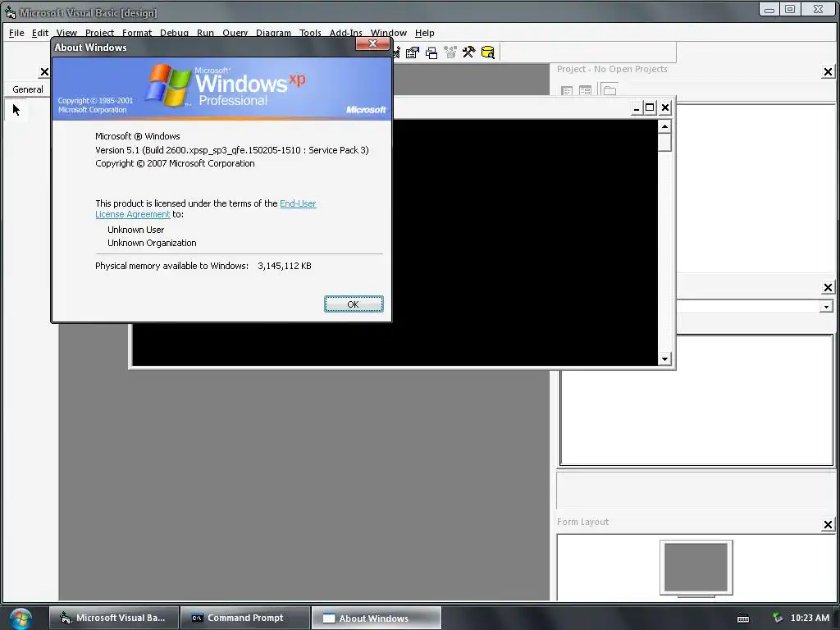Viewport: 840px width, 630px height.
Task: Click OK in About Windows dialog
Action: coord(354,304)
